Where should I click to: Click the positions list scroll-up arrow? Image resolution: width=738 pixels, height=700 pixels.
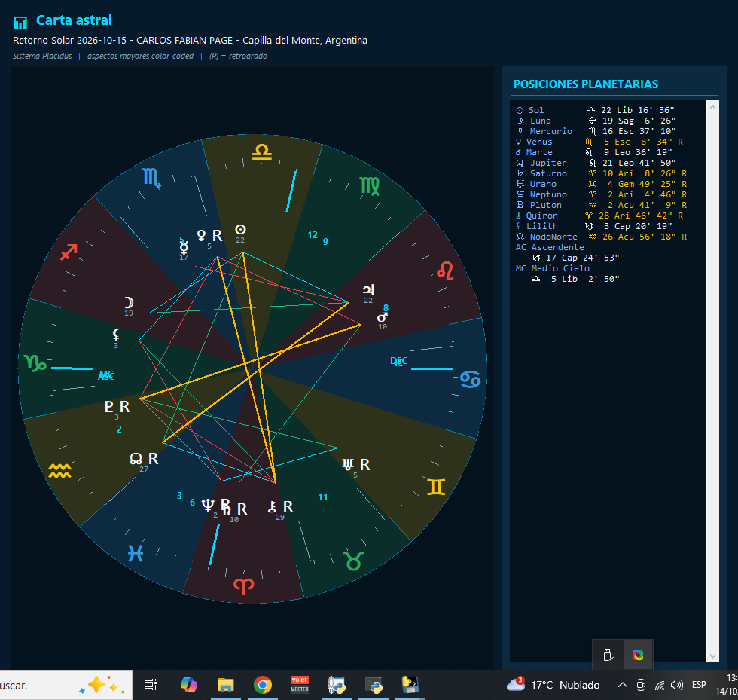pos(712,107)
